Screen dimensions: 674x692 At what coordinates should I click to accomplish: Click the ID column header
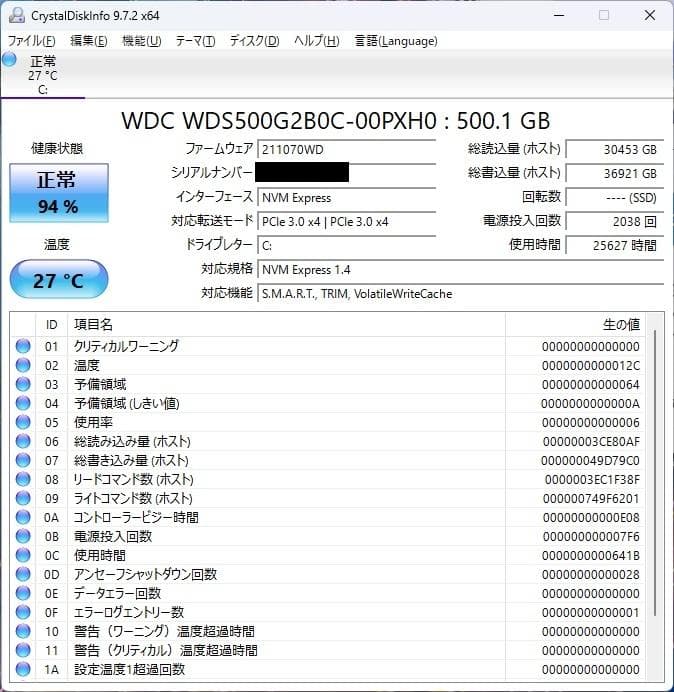[52, 325]
